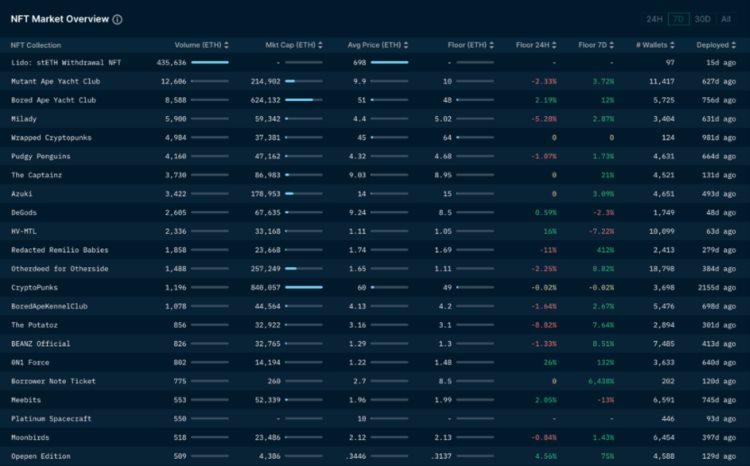This screenshot has height=466, width=750.
Task: Open the CryptoPunks collection row
Action: (x=35, y=287)
